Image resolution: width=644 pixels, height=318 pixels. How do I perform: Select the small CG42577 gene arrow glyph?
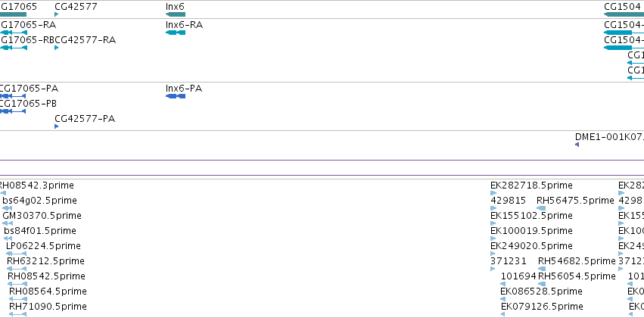pyautogui.click(x=56, y=14)
